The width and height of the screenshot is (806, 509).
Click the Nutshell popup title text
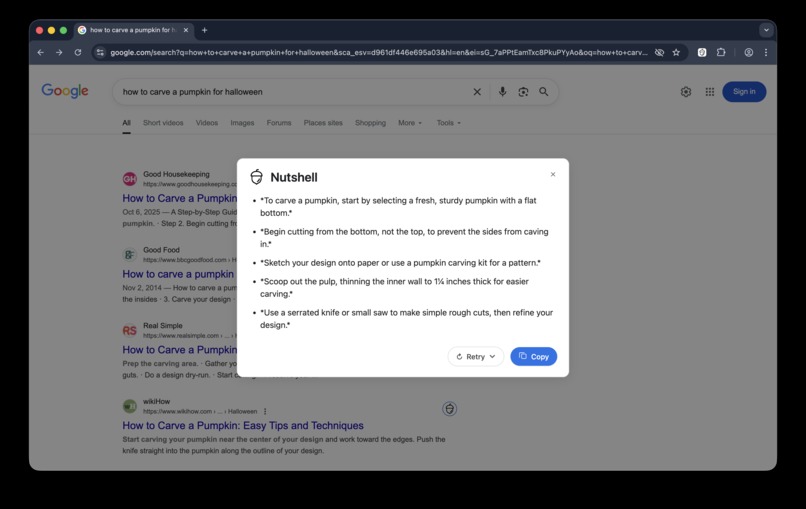(294, 177)
